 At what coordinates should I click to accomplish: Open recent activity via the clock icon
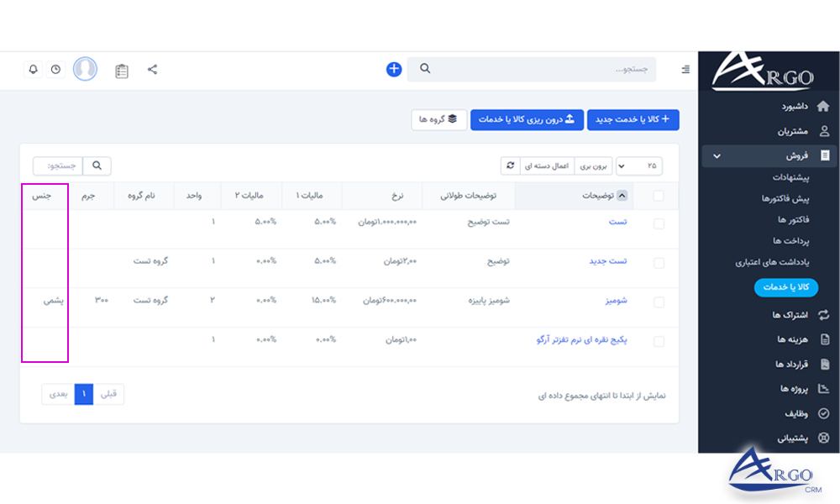tap(55, 70)
